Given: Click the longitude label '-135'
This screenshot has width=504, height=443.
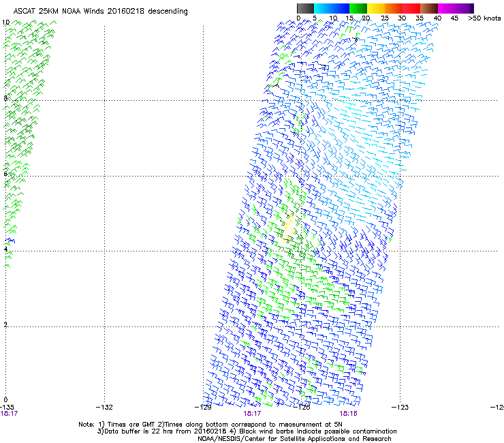Looking at the screenshot, I should pos(7,408).
